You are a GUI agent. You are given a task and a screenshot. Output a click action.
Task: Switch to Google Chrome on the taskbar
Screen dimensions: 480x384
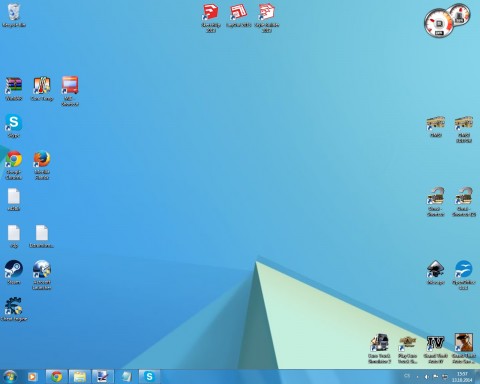point(57,377)
